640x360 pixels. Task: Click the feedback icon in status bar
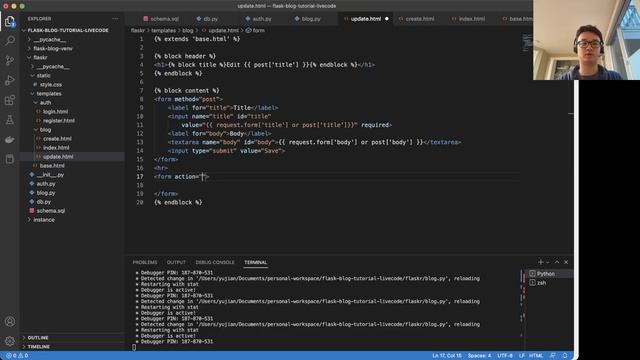(x=553, y=356)
